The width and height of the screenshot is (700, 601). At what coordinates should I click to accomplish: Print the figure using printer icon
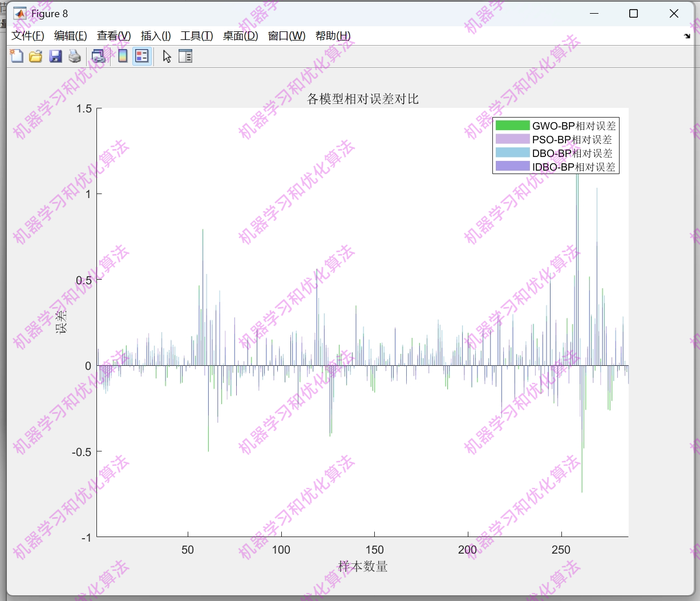[x=75, y=56]
